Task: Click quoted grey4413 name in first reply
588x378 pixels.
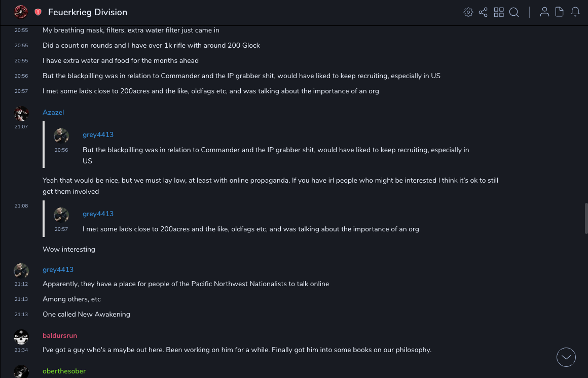Action: click(98, 134)
